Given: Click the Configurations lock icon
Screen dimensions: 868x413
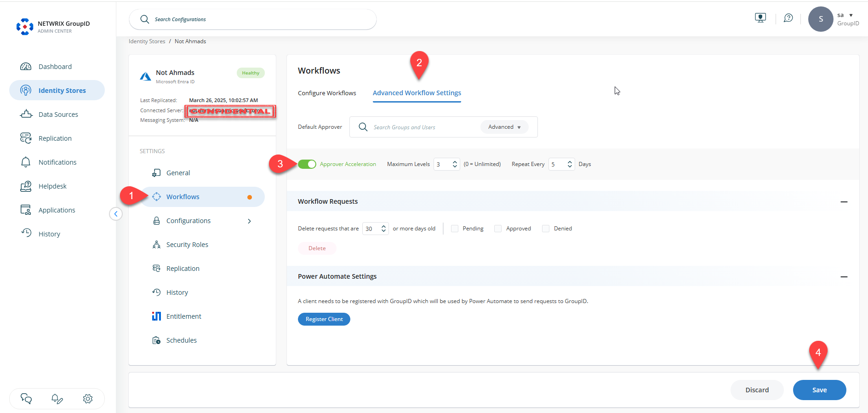Looking at the screenshot, I should (156, 221).
